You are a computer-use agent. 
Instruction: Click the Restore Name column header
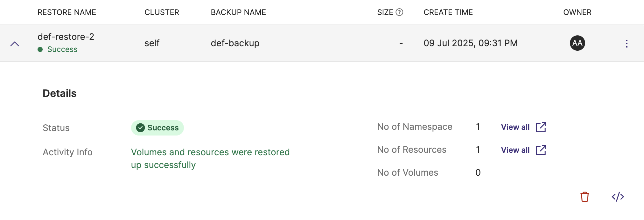click(x=67, y=12)
